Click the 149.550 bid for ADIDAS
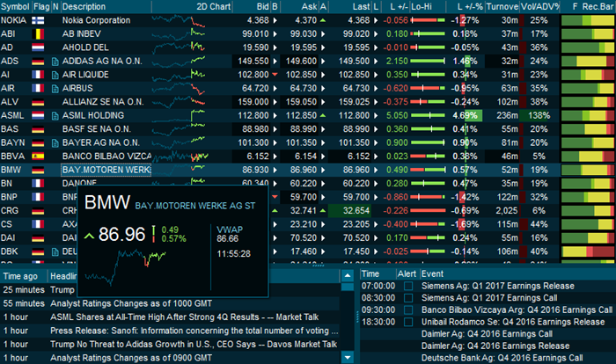Image resolution: width=616 pixels, height=364 pixels. point(253,62)
